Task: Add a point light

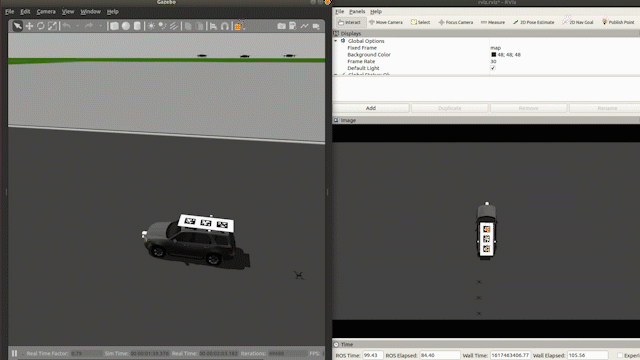Action: tap(151, 26)
